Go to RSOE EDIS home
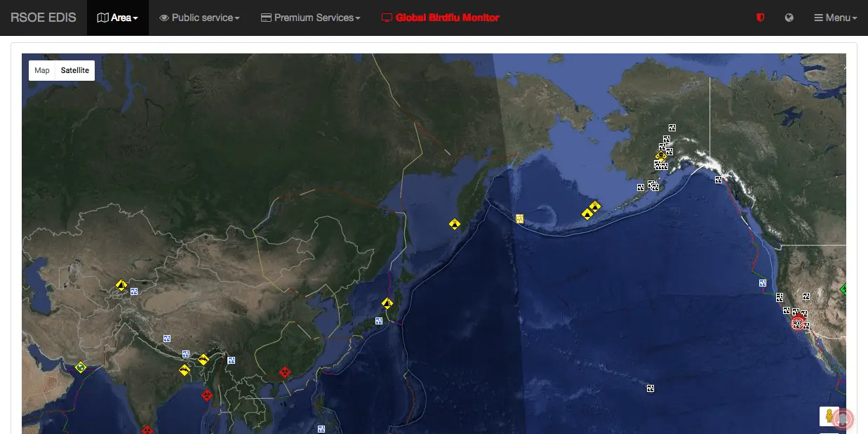This screenshot has width=868, height=434. coord(44,18)
